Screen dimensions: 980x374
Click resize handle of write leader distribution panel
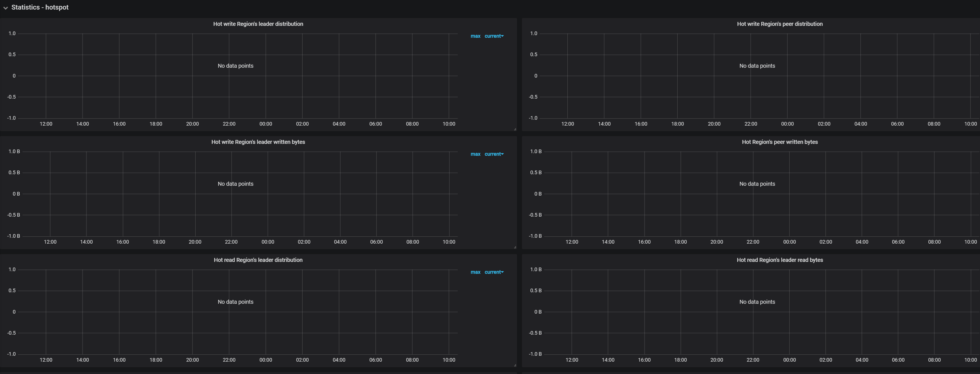[515, 129]
